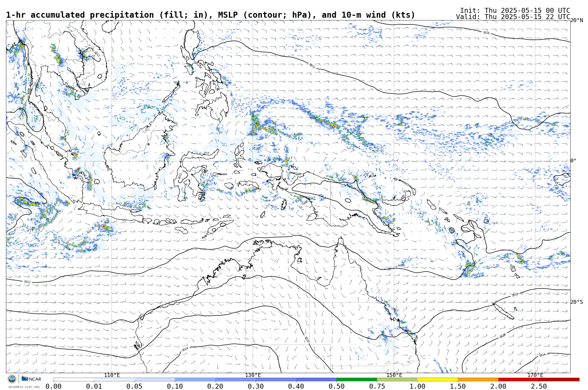Click the 0.00 colorbar label

(54, 386)
